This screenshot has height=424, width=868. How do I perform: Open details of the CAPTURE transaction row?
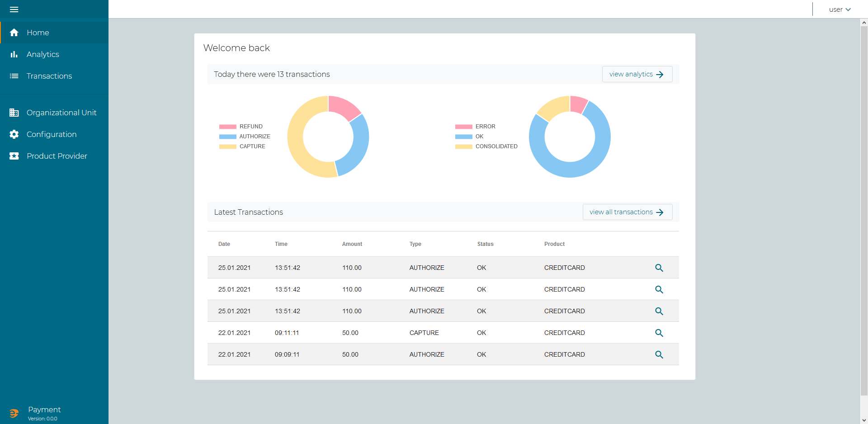click(659, 333)
